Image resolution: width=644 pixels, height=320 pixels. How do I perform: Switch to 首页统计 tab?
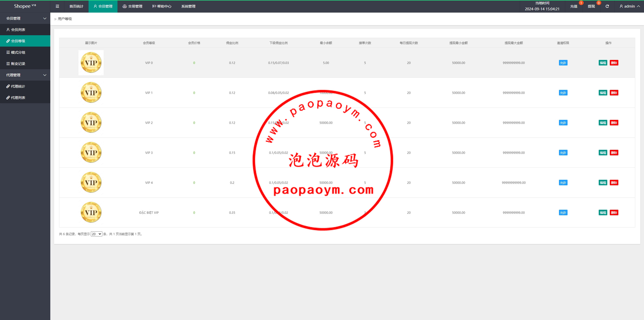(76, 6)
